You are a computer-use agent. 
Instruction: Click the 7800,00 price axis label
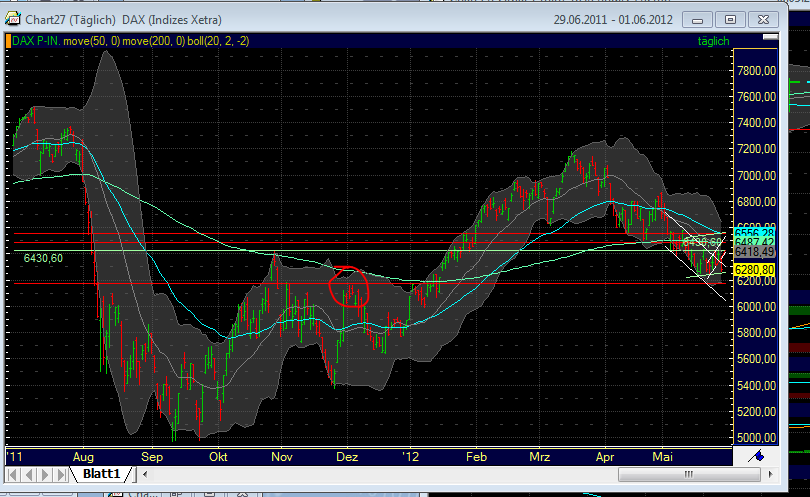[756, 71]
